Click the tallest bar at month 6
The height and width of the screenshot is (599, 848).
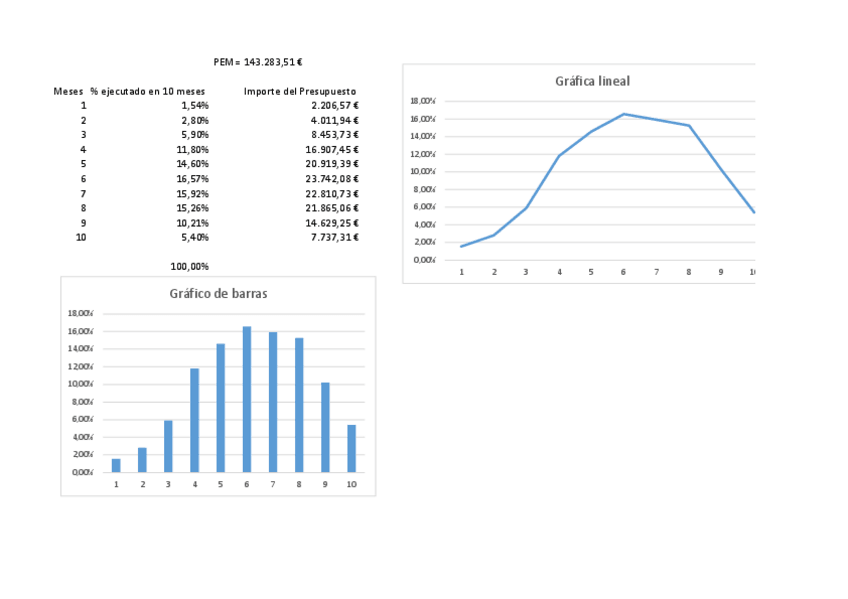(x=246, y=400)
